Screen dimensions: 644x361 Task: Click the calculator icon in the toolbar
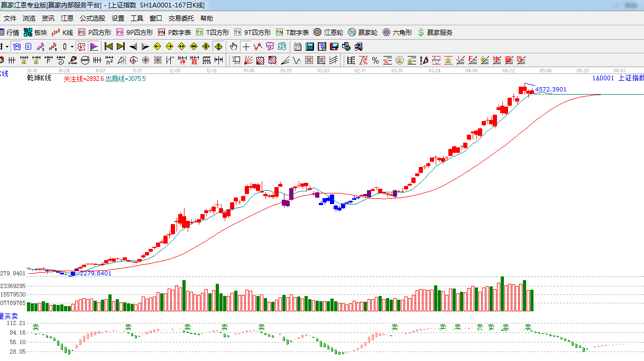[x=310, y=47]
